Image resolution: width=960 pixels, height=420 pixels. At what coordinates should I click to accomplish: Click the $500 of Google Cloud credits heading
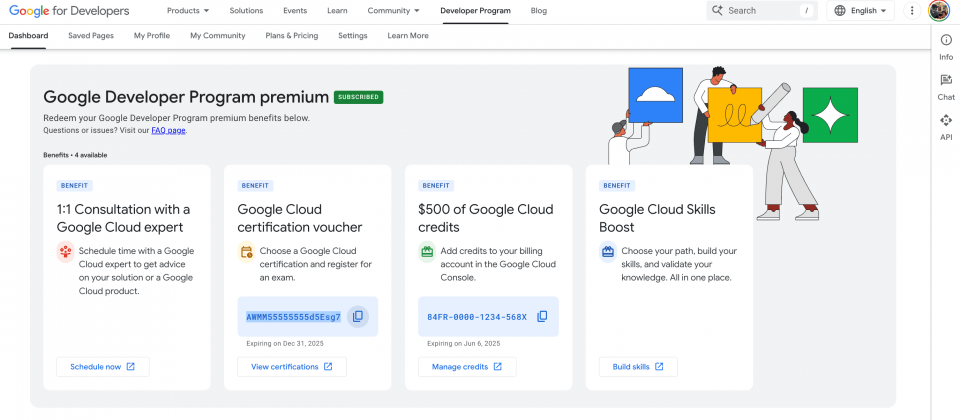pos(486,218)
